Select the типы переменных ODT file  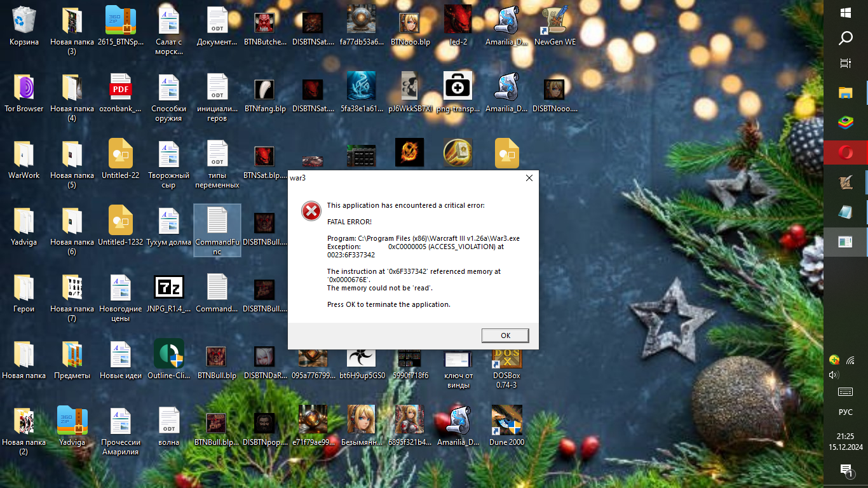point(217,165)
